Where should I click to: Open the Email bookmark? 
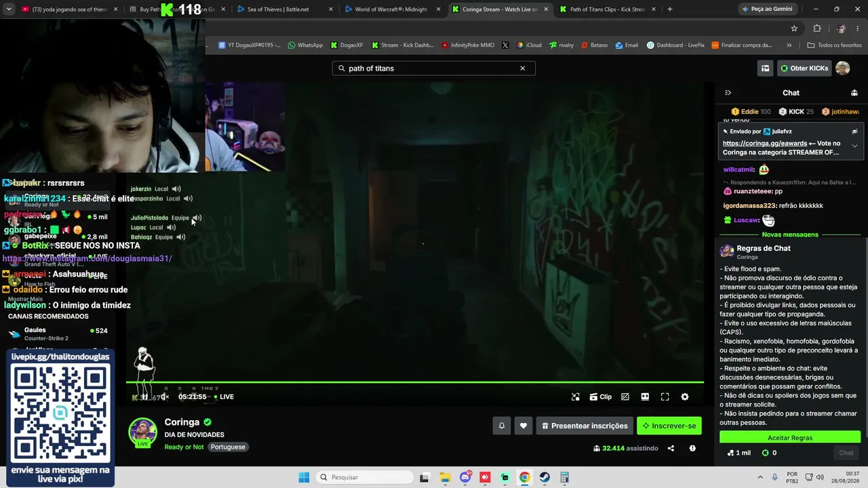coord(627,45)
